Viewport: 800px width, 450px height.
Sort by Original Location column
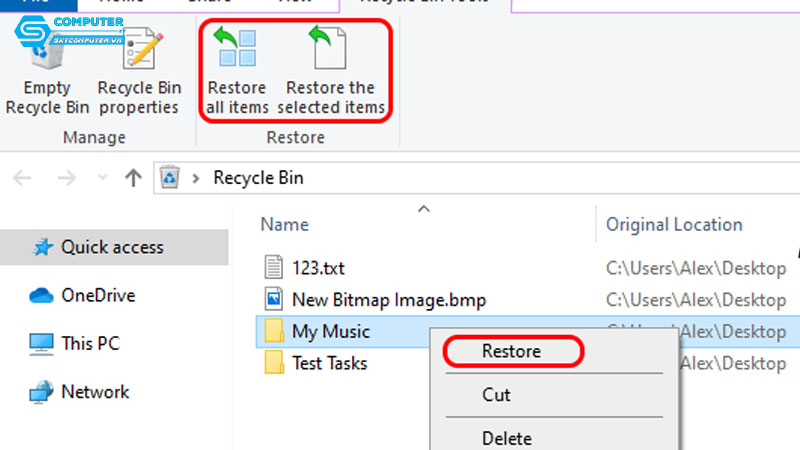674,225
